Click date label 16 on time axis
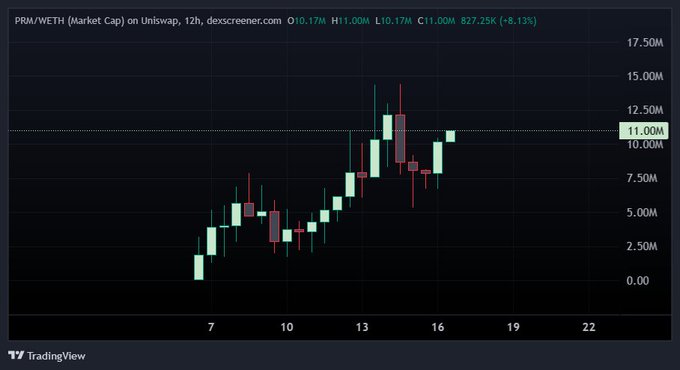 point(438,327)
